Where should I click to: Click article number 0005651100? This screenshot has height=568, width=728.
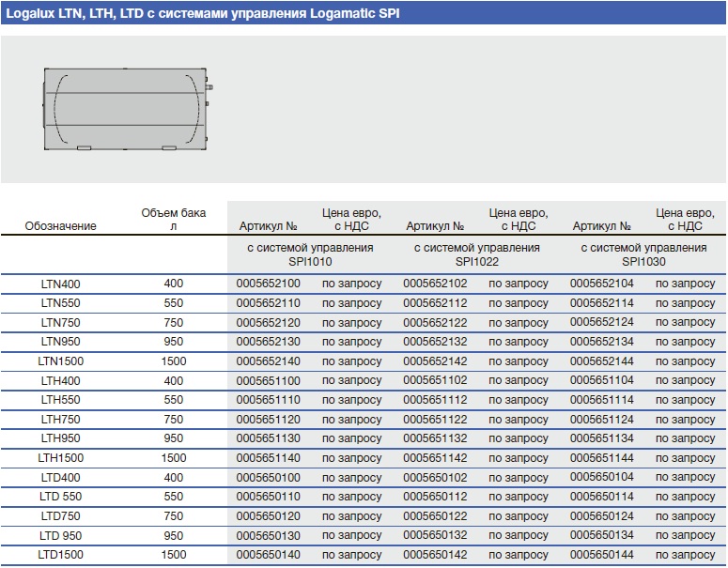click(269, 380)
